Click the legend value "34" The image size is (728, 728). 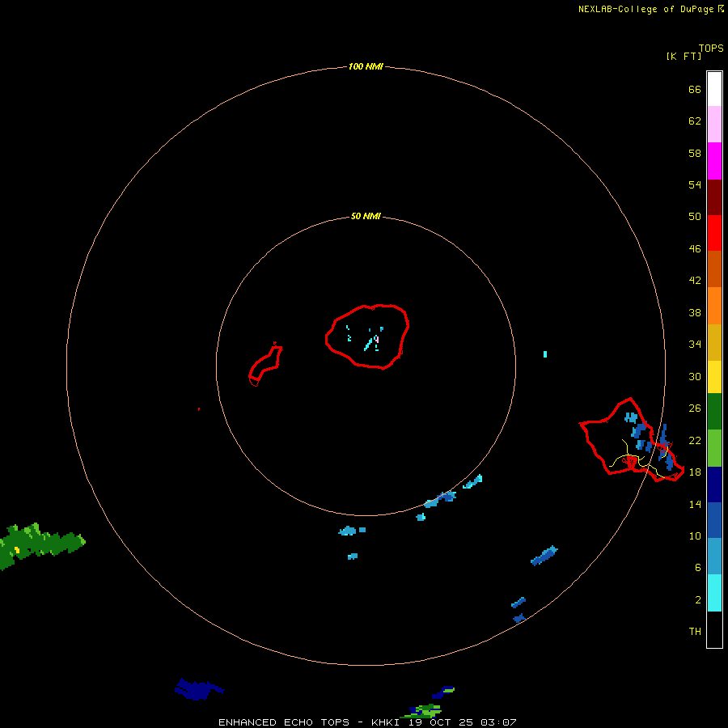[x=695, y=344]
